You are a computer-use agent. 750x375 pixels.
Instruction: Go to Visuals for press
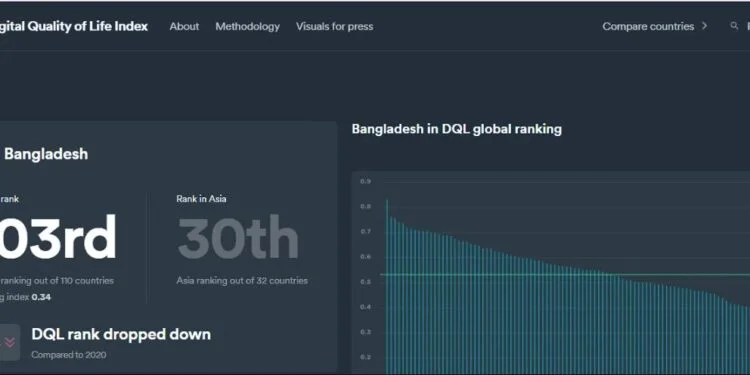334,26
